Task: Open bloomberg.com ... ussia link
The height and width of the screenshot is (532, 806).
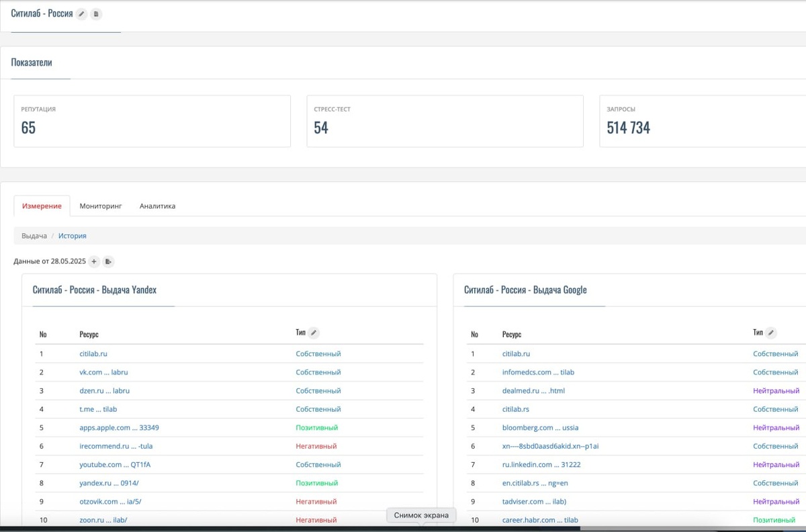Action: tap(540, 427)
